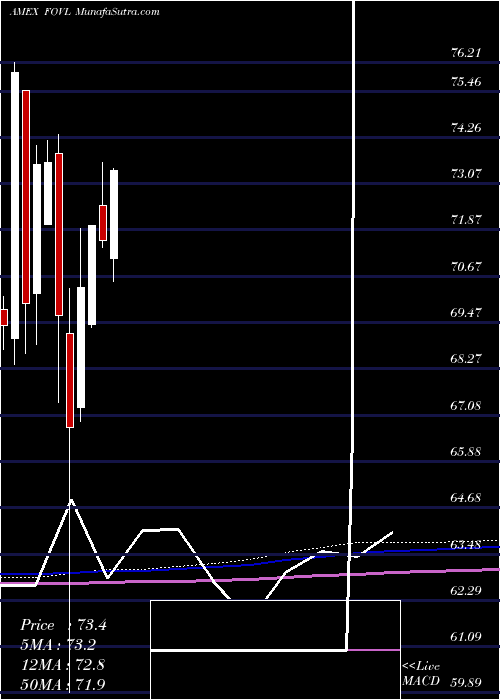Click the 75.46 price axis label
The height and width of the screenshot is (700, 500).
[x=466, y=82]
